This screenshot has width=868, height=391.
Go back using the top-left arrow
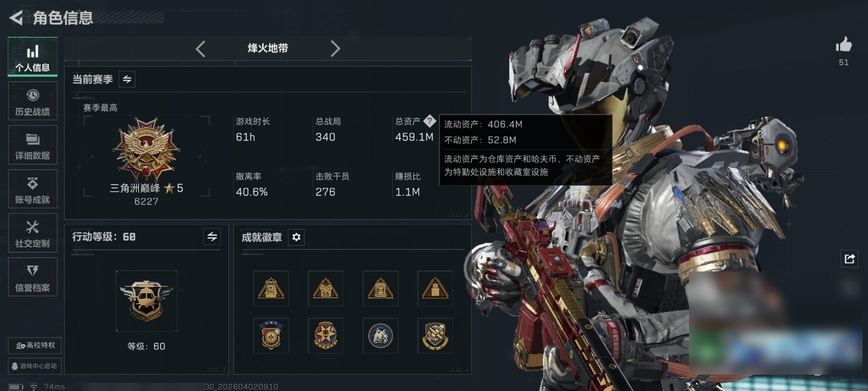pyautogui.click(x=16, y=18)
